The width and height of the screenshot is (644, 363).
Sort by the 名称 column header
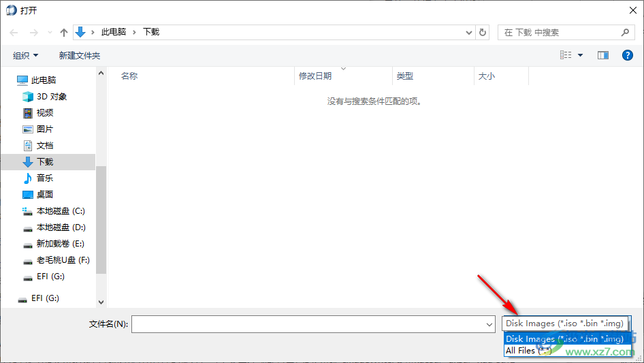coord(129,76)
